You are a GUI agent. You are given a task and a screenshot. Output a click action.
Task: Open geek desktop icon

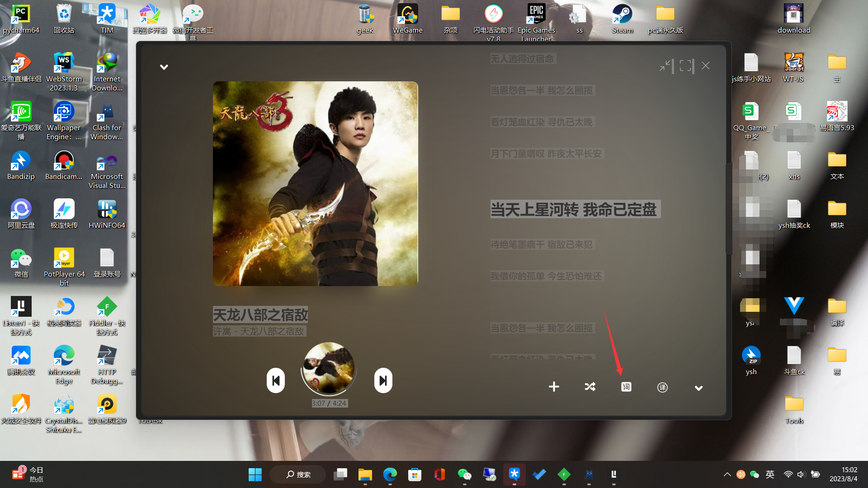point(365,19)
